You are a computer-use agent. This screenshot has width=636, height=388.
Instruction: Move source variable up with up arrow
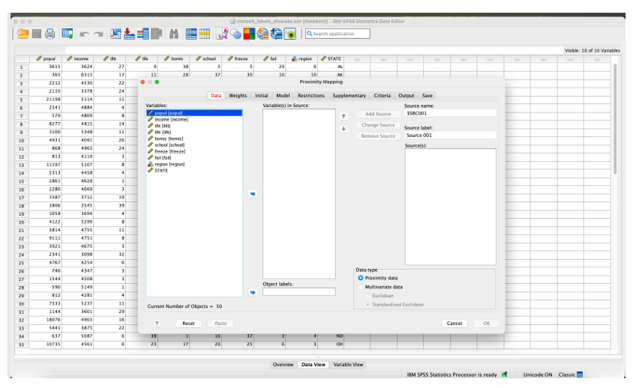point(344,116)
